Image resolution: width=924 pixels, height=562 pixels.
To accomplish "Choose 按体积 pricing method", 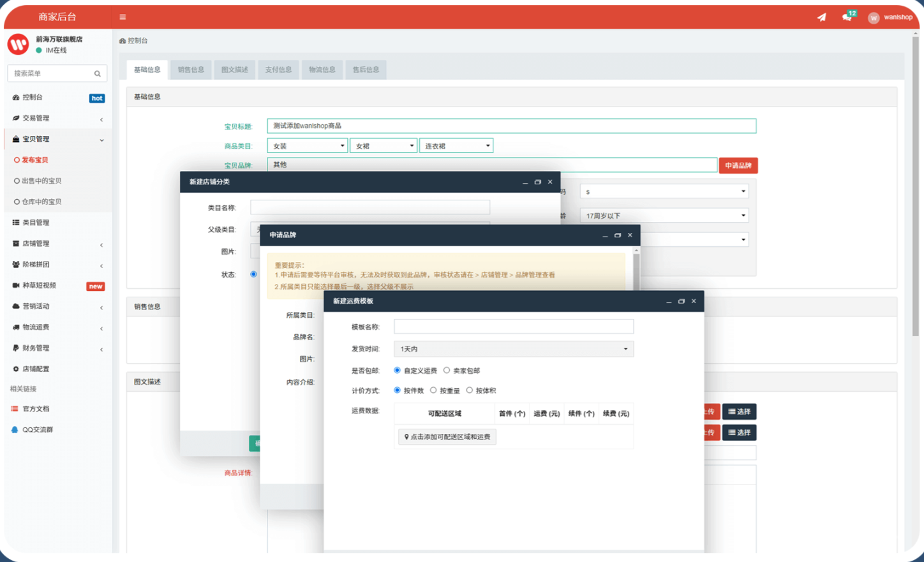I will 469,390.
